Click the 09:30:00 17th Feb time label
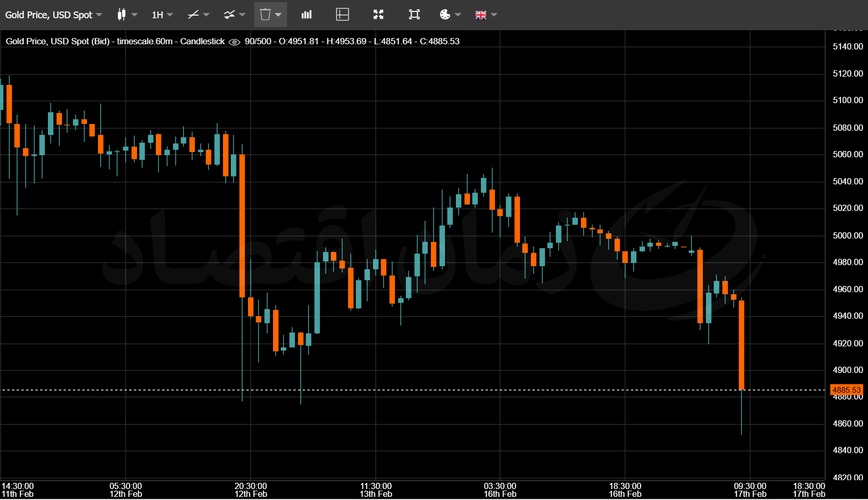The height and width of the screenshot is (500, 868). pyautogui.click(x=750, y=490)
